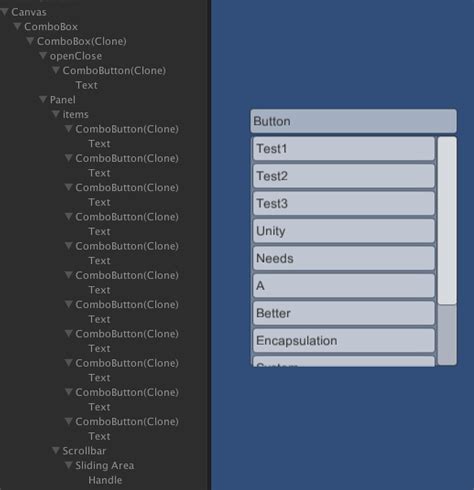Pick the Needs list item
Viewport: 474px width, 490px height.
pos(344,258)
